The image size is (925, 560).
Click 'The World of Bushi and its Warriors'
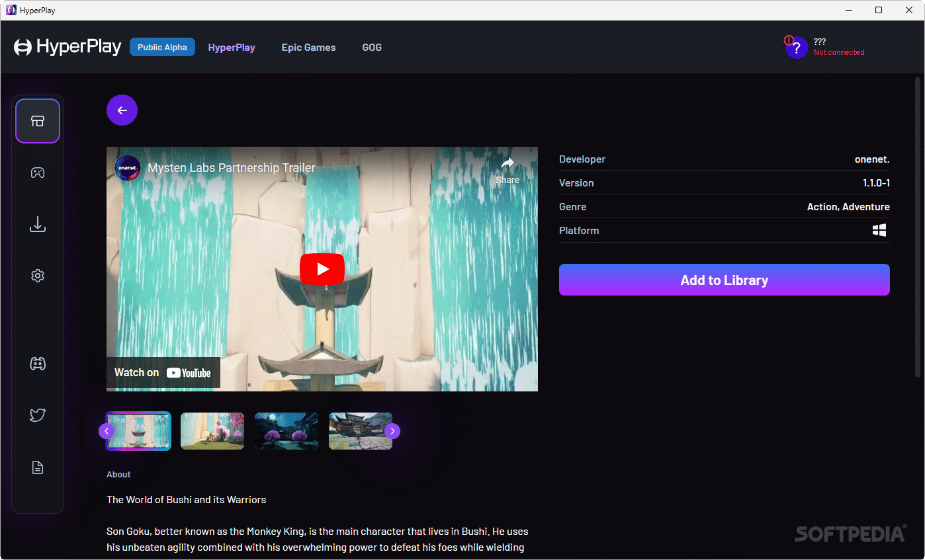pos(187,500)
